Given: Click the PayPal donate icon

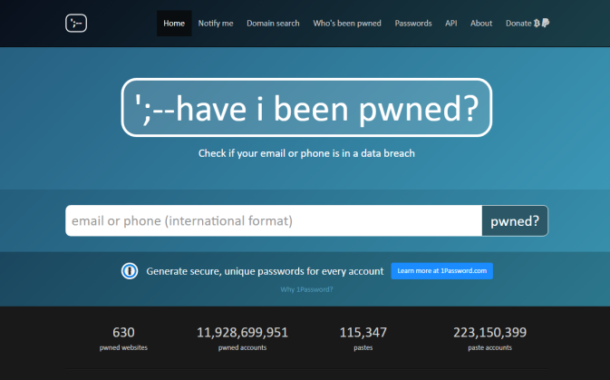Looking at the screenshot, I should pos(545,23).
